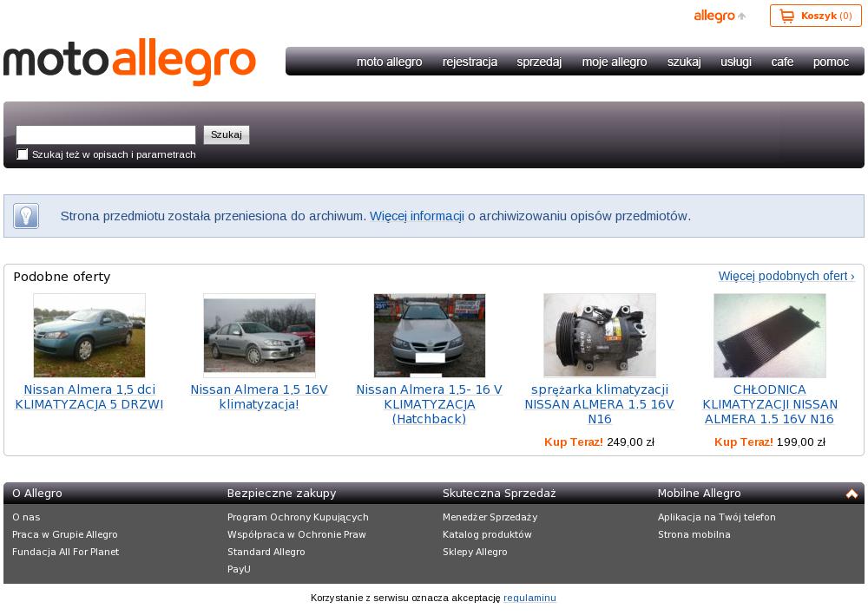Open 'Sklepy Allegro' footer link

click(475, 552)
